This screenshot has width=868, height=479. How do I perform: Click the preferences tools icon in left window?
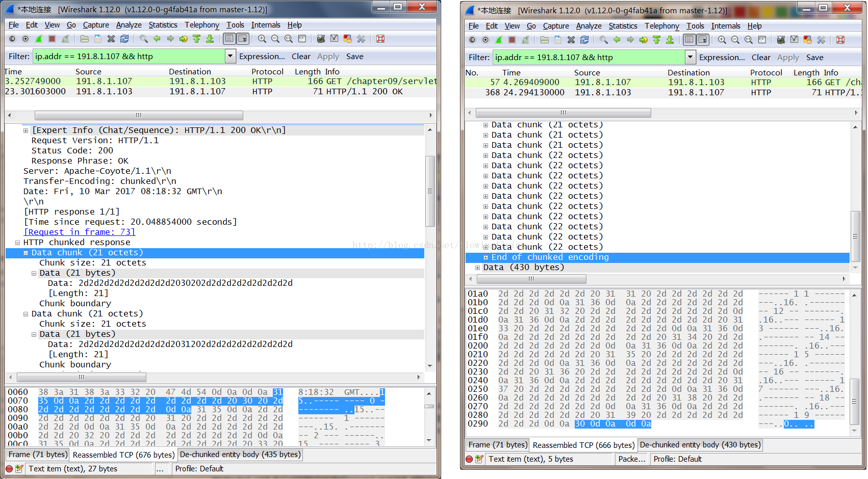click(361, 39)
